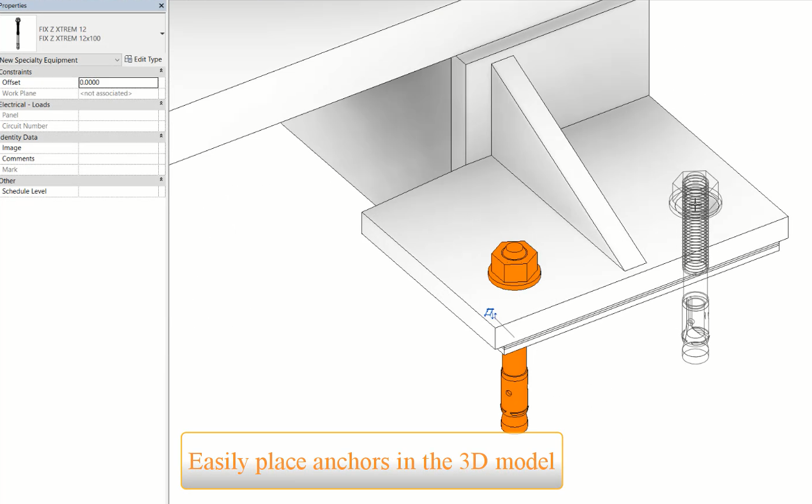Click the Image property field

119,147
